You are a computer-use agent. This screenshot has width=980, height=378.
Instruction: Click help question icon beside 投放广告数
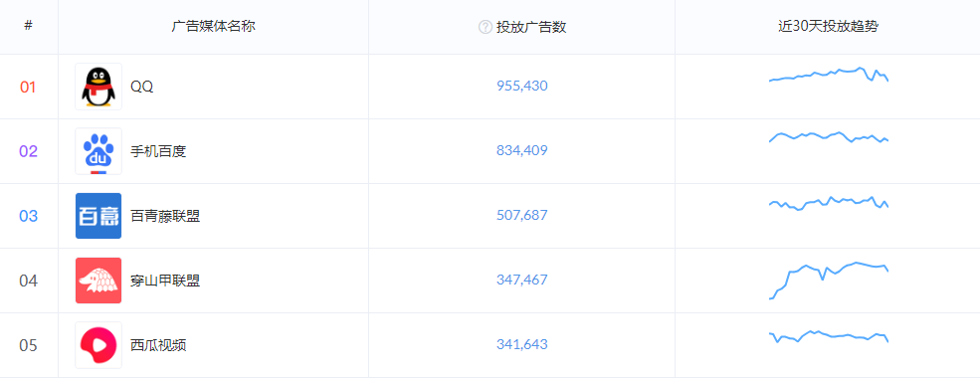pos(485,27)
